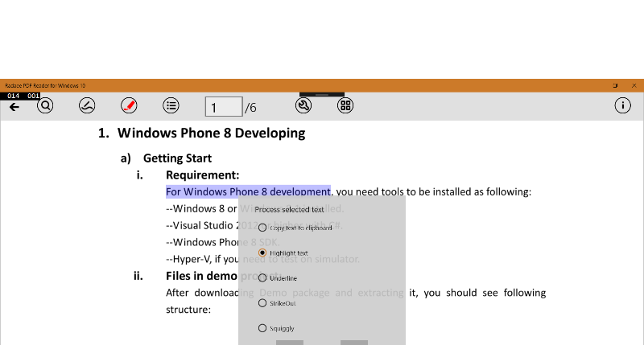
Task: Select the Underline radio option
Action: 262,278
